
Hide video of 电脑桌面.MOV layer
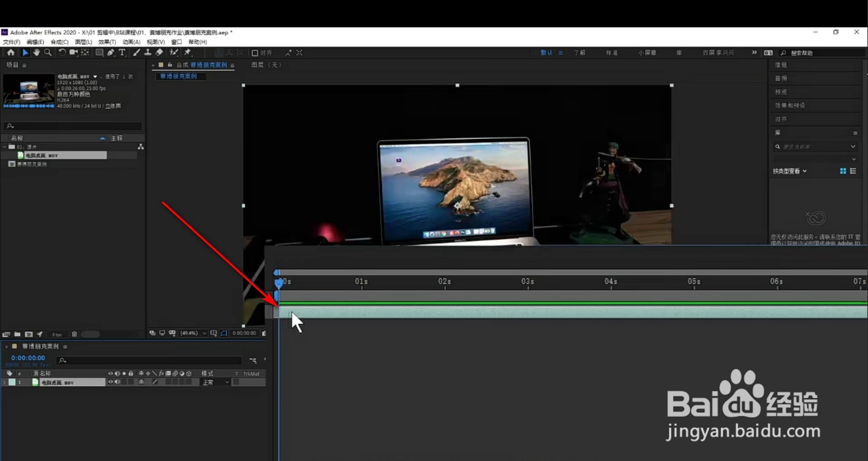[x=111, y=382]
